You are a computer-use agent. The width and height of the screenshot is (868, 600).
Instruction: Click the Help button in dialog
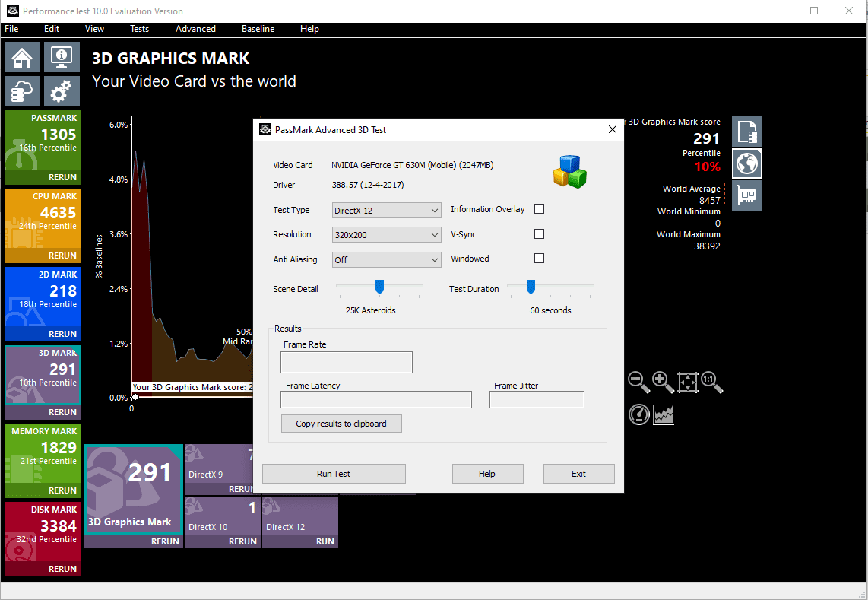[x=487, y=474]
